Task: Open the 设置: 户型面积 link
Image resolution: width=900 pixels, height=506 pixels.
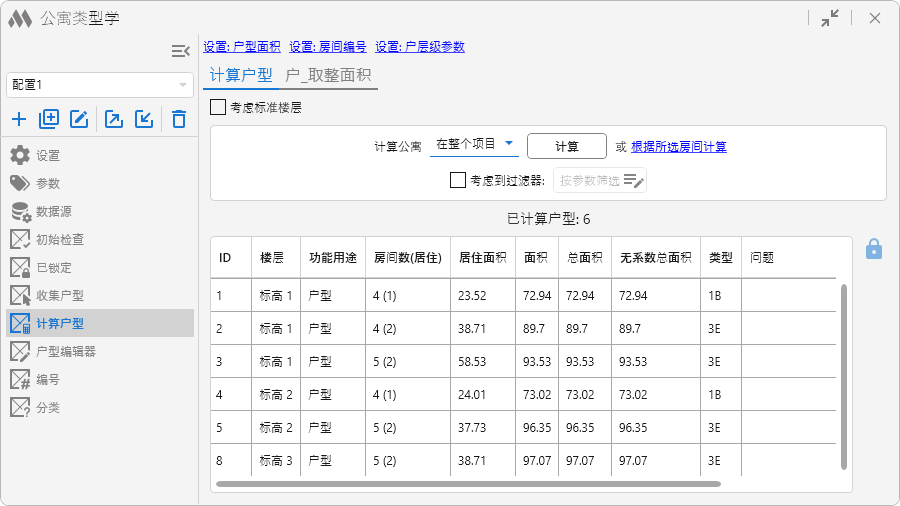Action: pos(242,47)
